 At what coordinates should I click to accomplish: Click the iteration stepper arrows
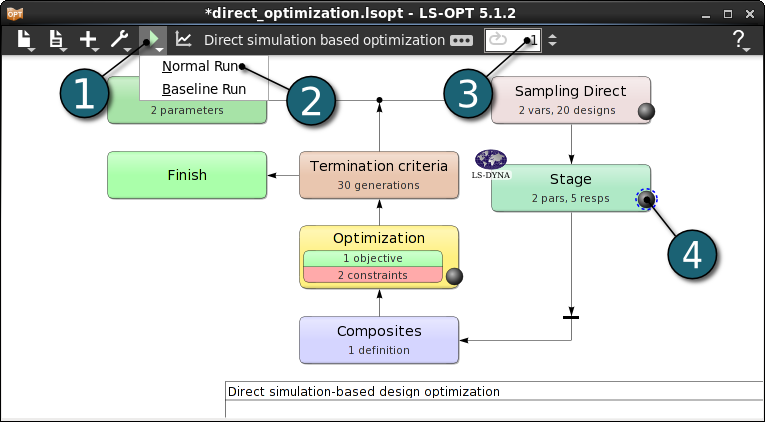tap(552, 40)
